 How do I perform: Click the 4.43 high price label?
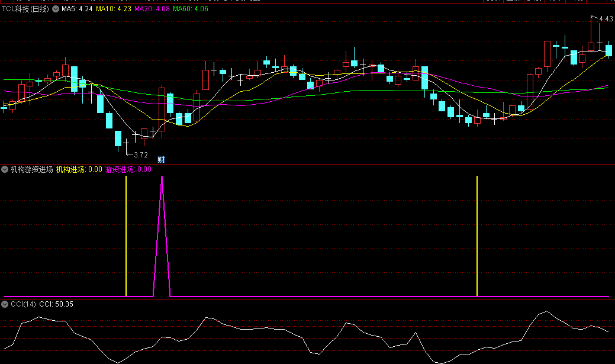point(606,19)
